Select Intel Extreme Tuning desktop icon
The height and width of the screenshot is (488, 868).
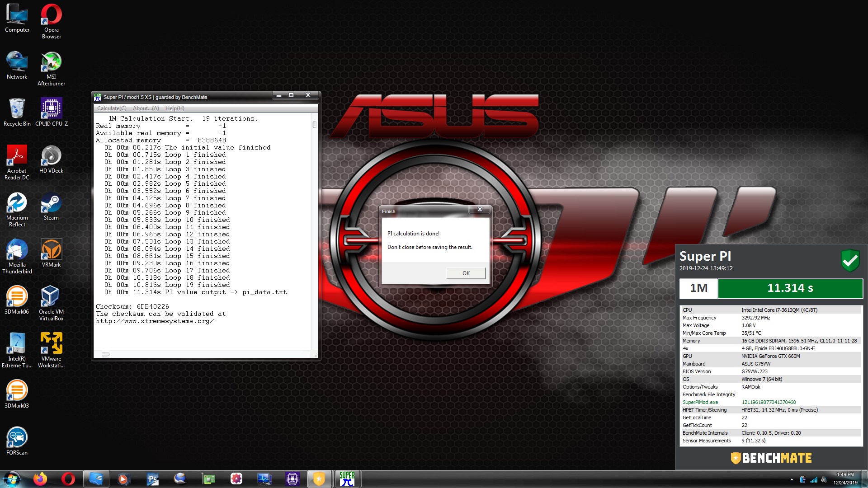(x=17, y=350)
